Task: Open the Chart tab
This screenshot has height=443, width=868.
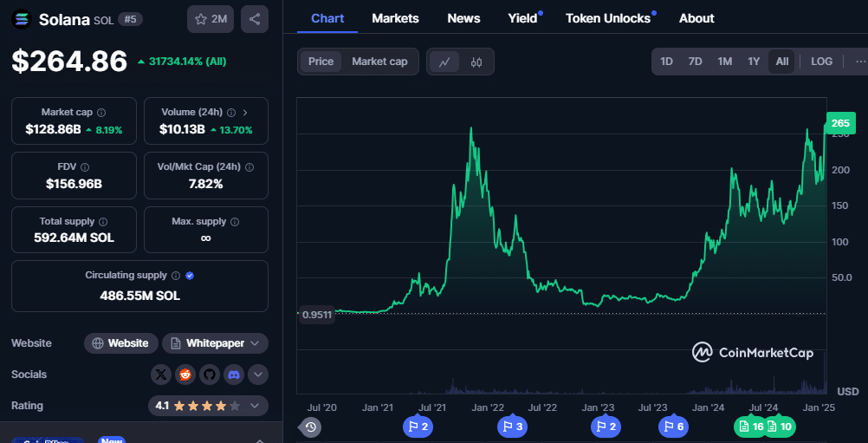Action: tap(327, 18)
